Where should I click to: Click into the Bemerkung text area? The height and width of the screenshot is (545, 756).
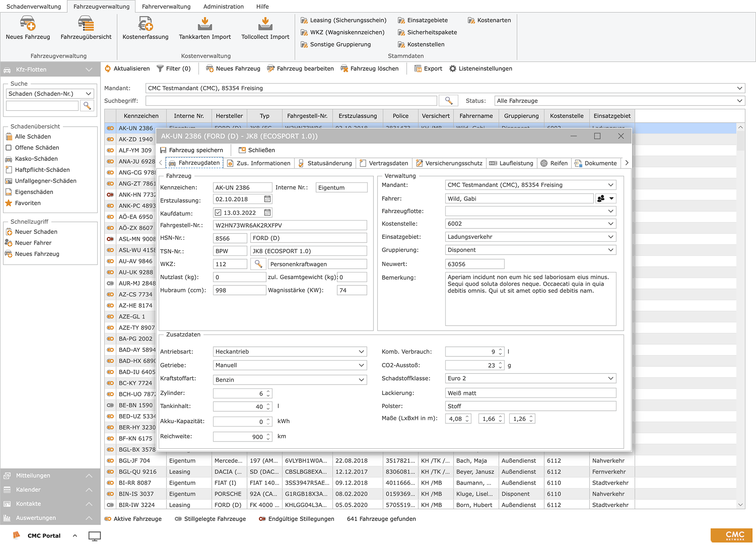coord(530,299)
